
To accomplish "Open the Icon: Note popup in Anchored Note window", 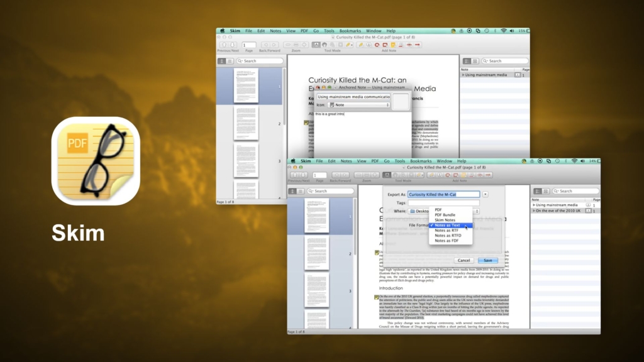I will point(358,105).
